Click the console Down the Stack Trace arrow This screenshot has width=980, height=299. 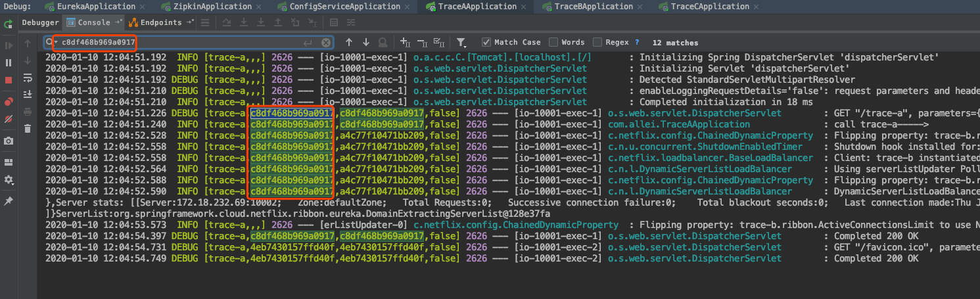[27, 60]
